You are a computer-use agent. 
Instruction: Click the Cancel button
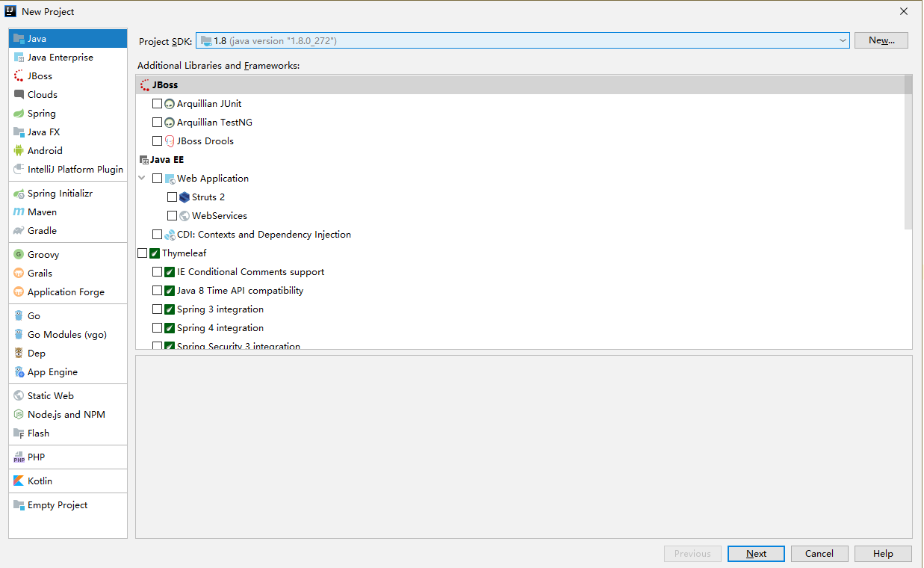click(x=819, y=554)
